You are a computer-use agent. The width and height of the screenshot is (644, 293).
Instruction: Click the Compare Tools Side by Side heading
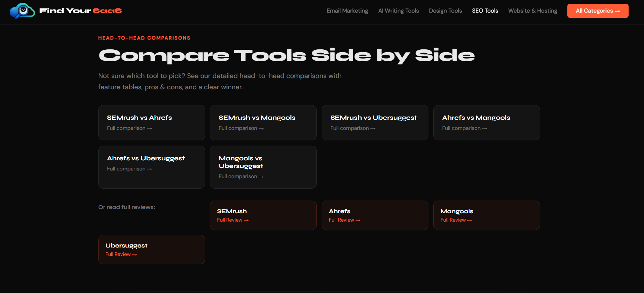coord(287,56)
